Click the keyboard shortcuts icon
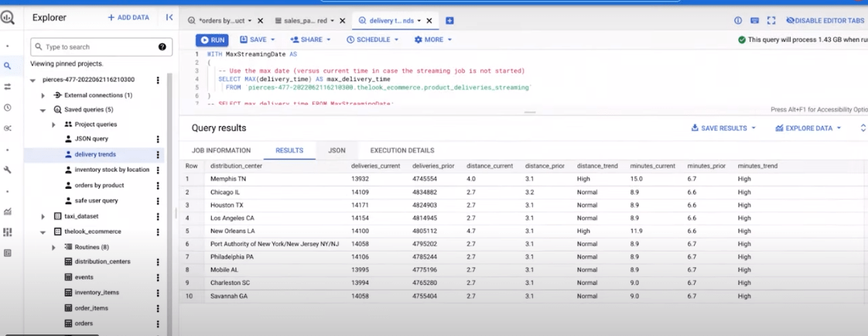 click(x=754, y=21)
